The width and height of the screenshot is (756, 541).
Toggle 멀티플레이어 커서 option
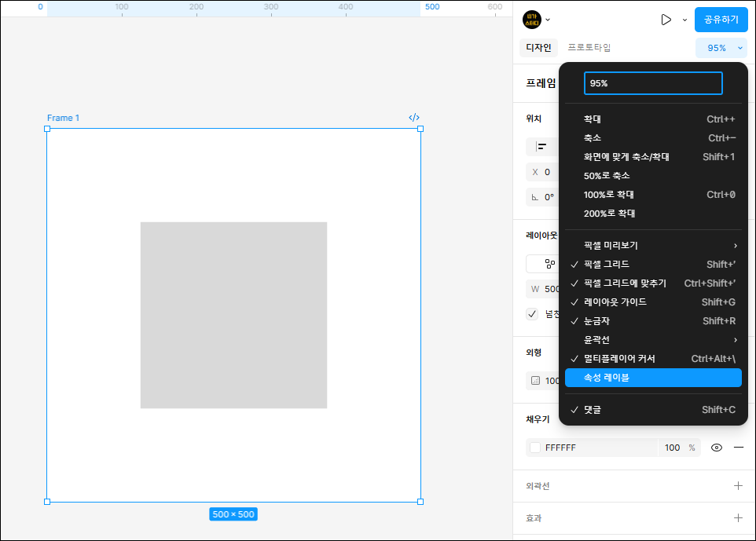(653, 358)
